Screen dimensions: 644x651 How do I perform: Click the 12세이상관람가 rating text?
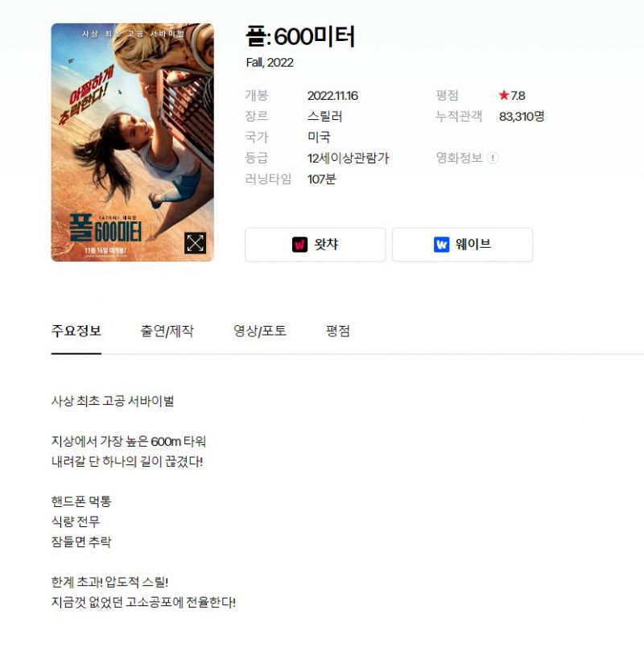click(x=348, y=158)
